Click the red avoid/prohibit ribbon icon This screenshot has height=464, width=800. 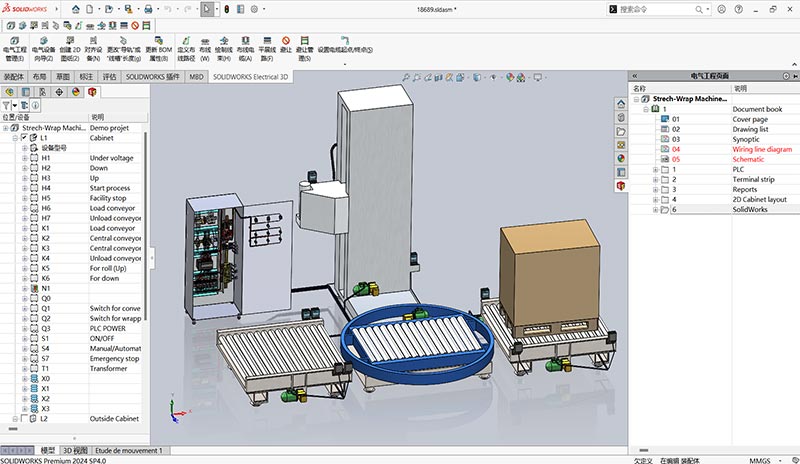tap(286, 41)
